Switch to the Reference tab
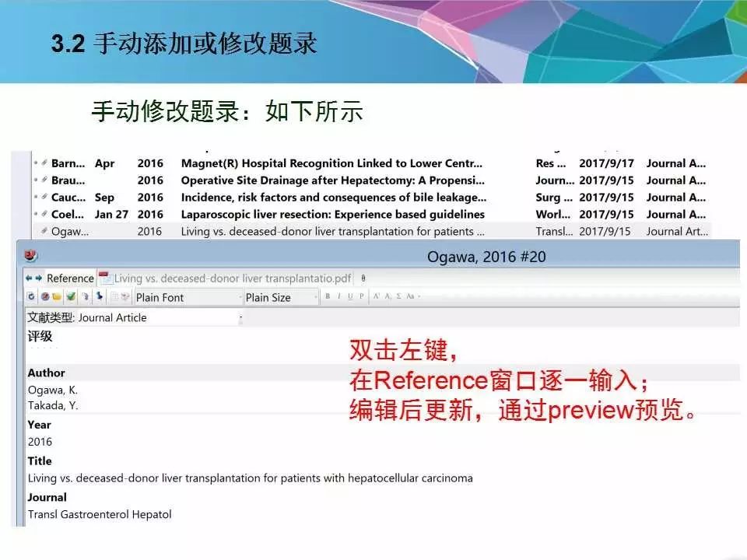The image size is (747, 560). (x=70, y=278)
